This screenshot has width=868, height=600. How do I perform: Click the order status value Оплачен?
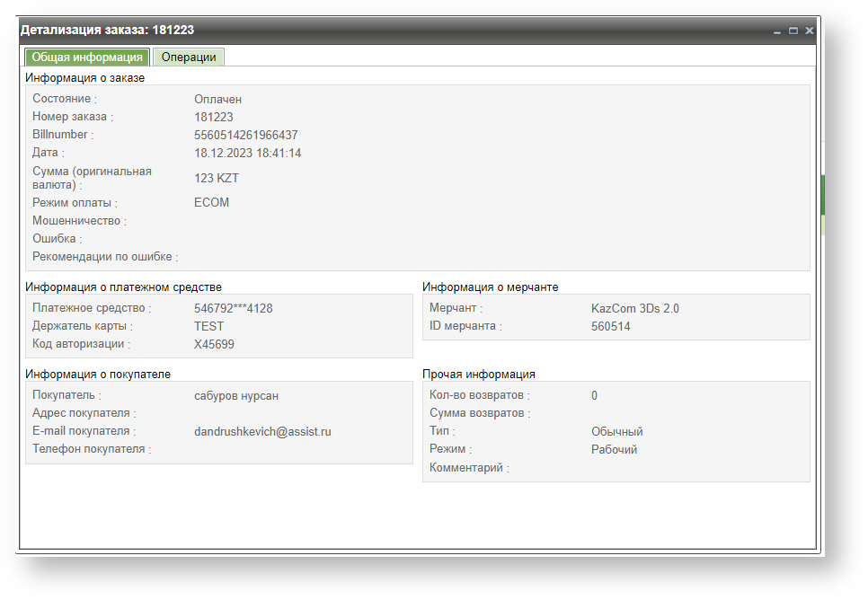pos(217,99)
